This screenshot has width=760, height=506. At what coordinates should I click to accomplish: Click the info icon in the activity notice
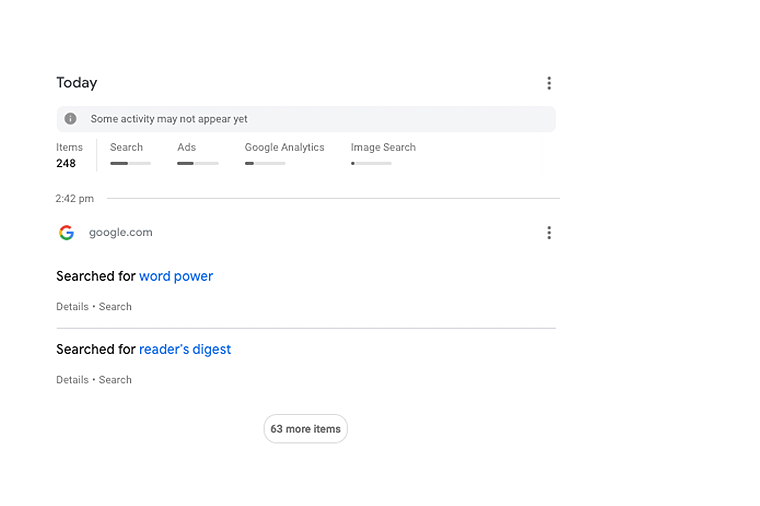(70, 119)
